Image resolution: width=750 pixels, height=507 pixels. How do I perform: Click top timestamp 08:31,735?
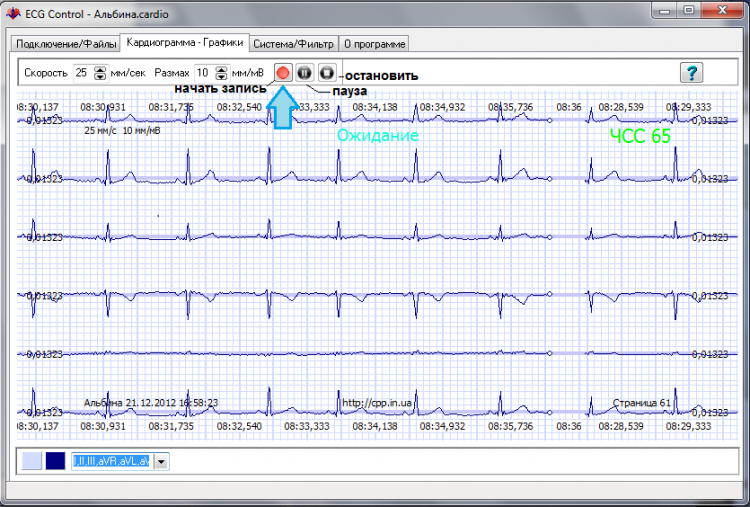coord(171,107)
